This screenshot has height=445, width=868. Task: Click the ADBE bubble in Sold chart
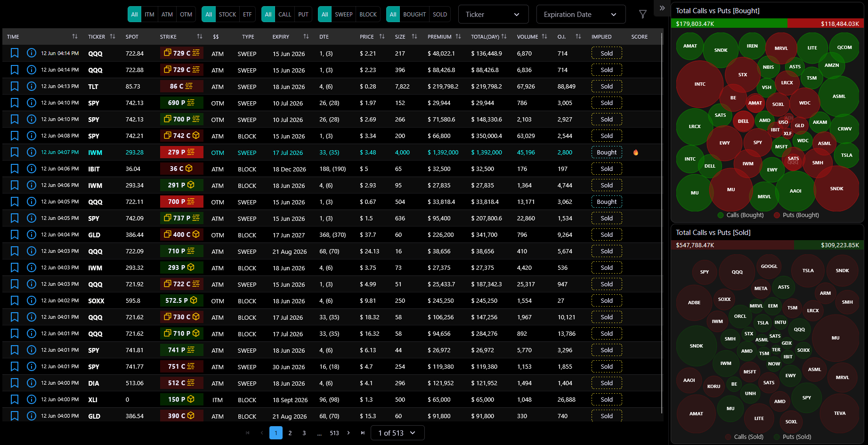(694, 302)
